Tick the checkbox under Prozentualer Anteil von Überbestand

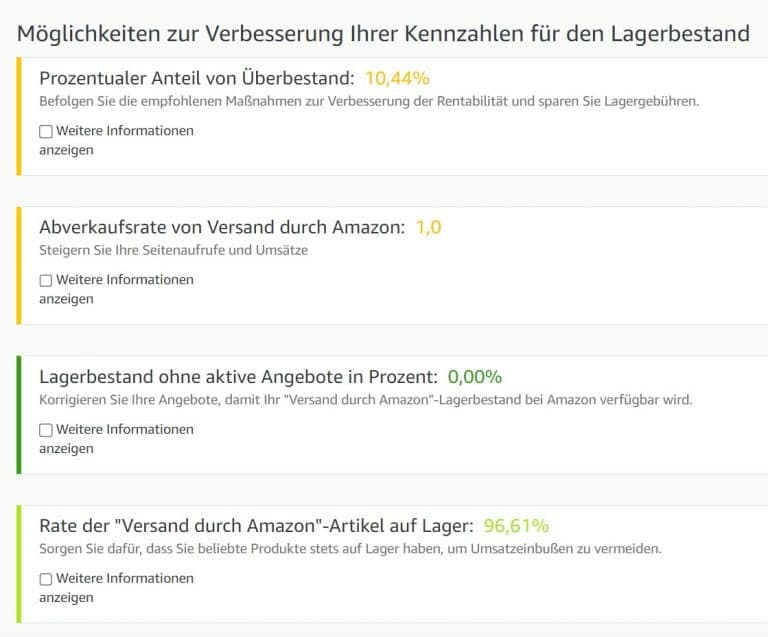46,131
